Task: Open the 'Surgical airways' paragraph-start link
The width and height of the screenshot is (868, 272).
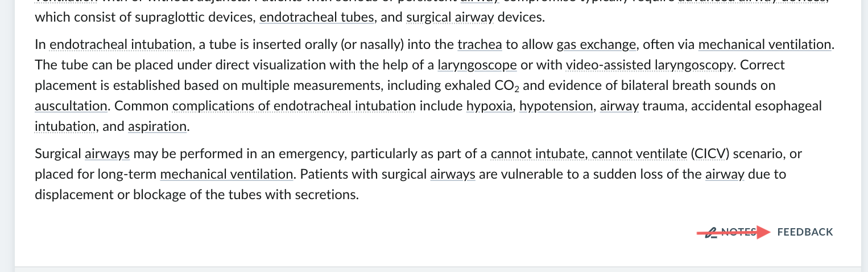Action: [107, 154]
